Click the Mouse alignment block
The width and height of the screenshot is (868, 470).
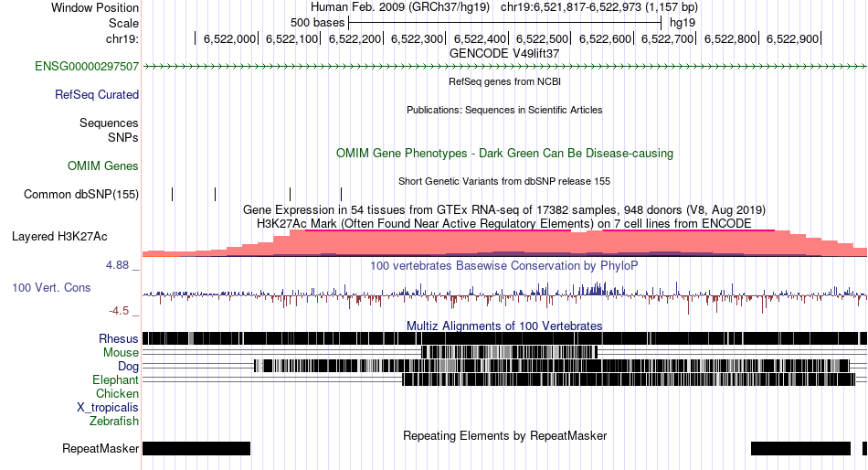click(509, 352)
